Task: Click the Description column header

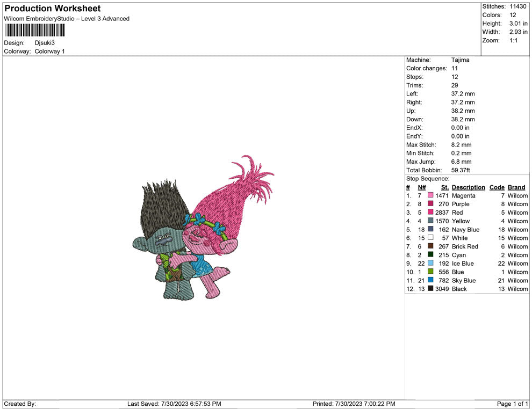Action: 468,187
